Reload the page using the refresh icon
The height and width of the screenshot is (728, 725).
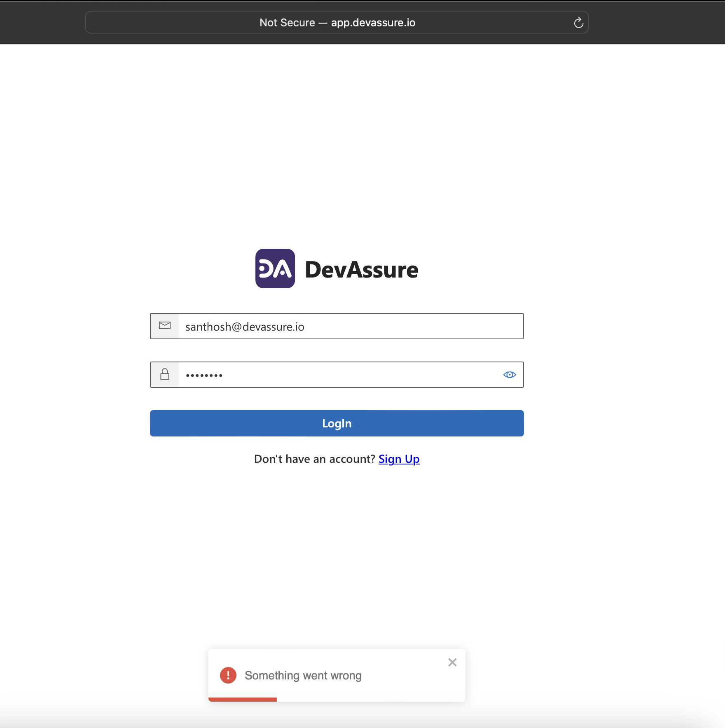(x=578, y=23)
